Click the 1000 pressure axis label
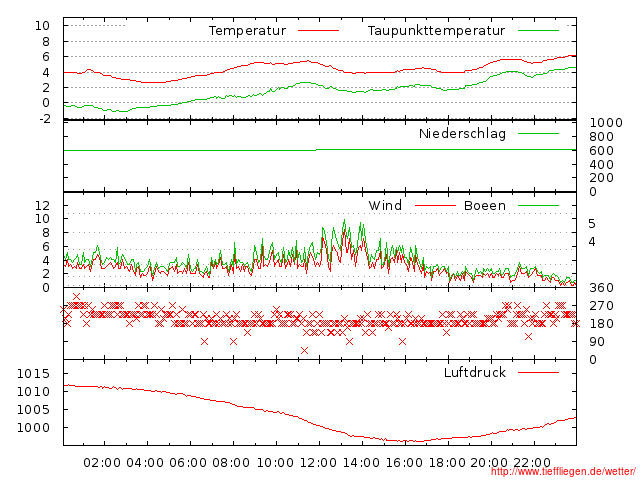The image size is (640, 480). click(x=33, y=428)
